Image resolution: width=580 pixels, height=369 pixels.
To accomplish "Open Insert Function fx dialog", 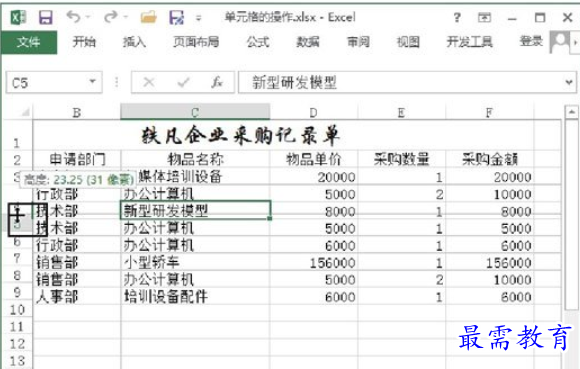I will point(217,82).
